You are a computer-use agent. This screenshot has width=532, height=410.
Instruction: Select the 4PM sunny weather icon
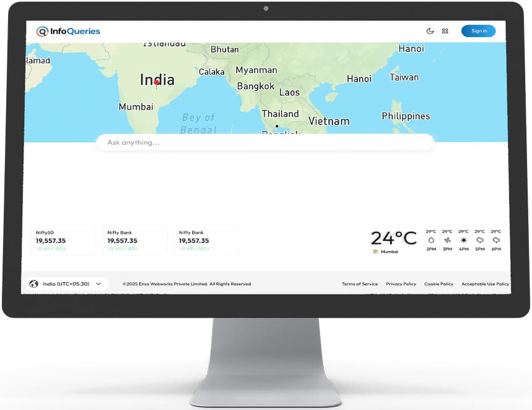(463, 240)
